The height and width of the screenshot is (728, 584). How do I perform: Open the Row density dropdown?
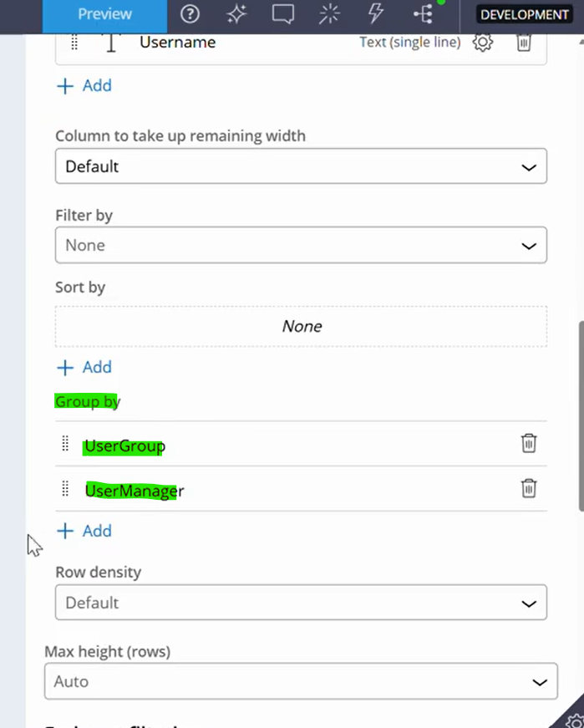tap(301, 603)
